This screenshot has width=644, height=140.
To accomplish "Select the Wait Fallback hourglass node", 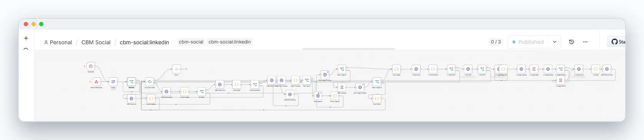I will pos(342,87).
